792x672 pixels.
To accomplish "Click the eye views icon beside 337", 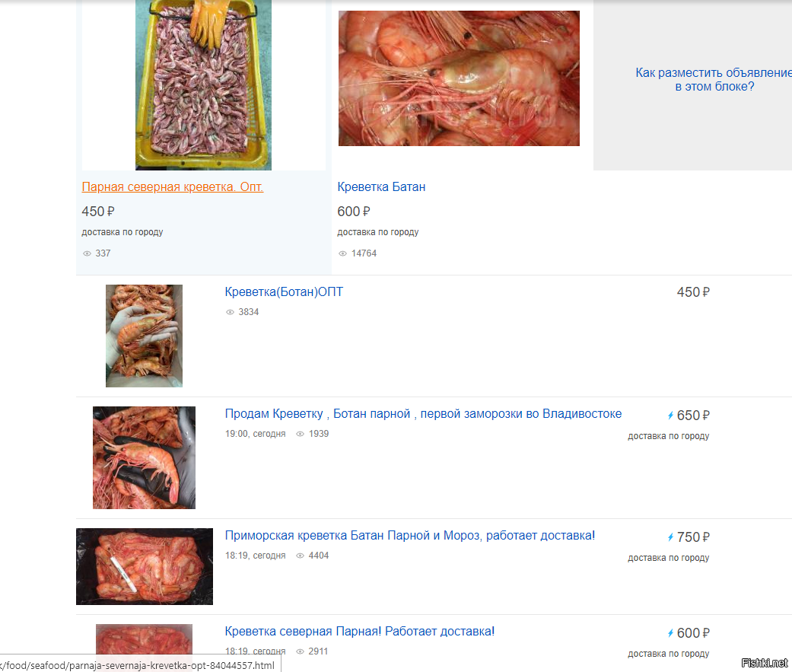I will click(x=87, y=253).
